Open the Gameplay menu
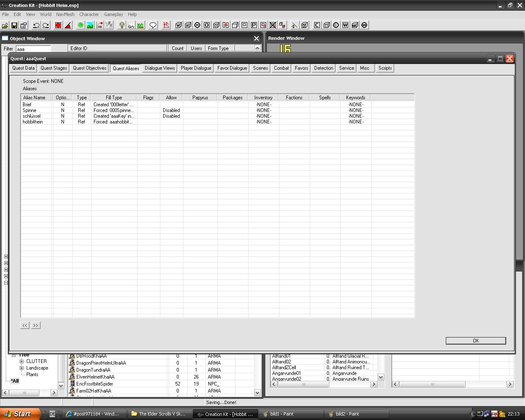This screenshot has height=420, width=525. 113,14
